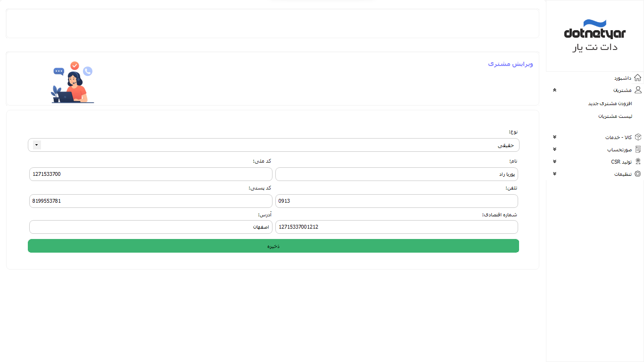This screenshot has height=362, width=644.
Task: Click the badge icon beside تولید CSR
Action: [638, 162]
